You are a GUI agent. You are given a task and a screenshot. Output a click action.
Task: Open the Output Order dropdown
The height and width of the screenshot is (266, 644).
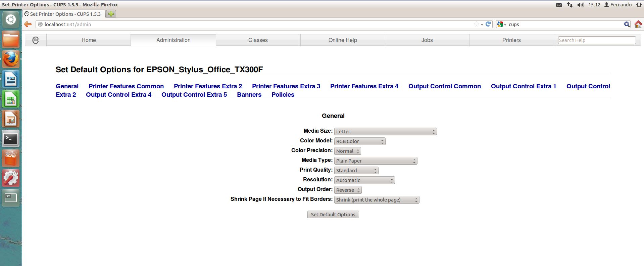[x=348, y=190]
